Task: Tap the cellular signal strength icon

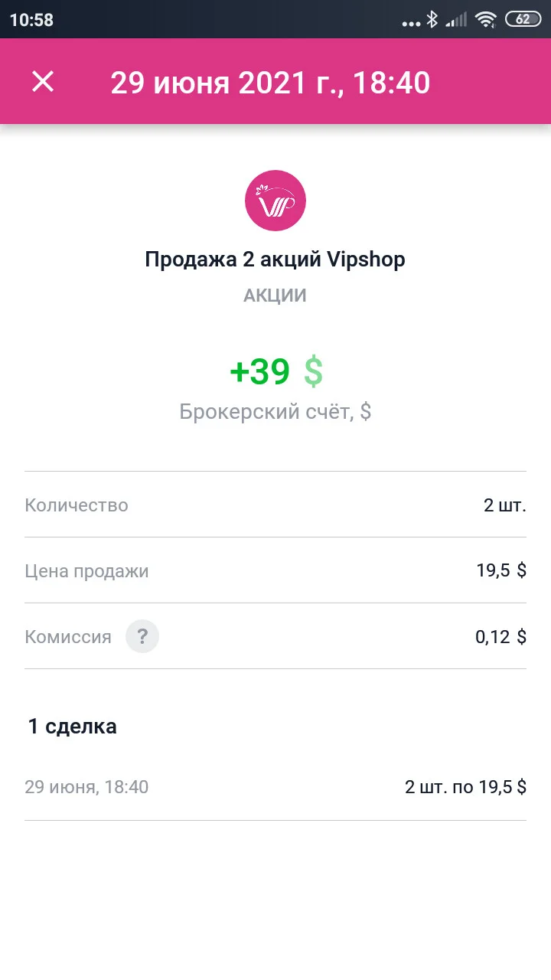Action: 457,20
